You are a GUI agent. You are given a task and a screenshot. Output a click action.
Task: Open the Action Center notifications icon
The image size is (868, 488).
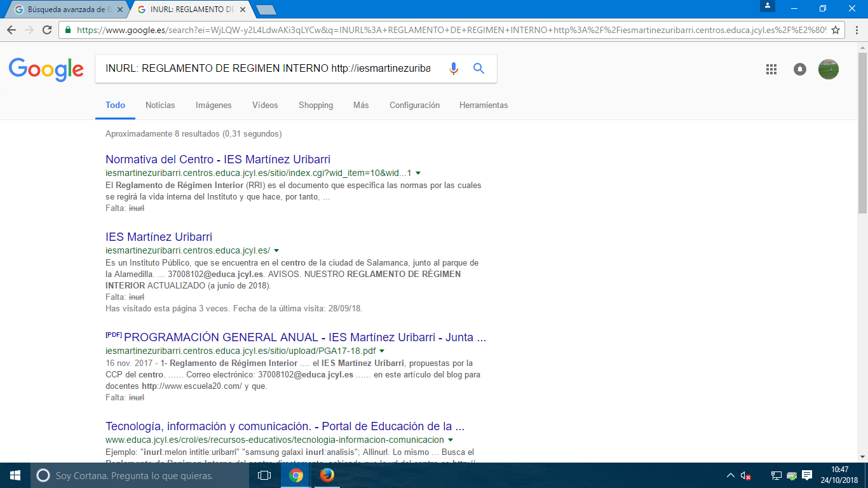coord(807,475)
